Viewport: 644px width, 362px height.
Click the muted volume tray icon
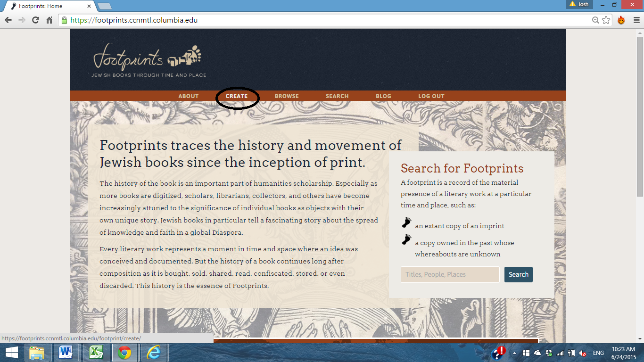[x=583, y=353]
